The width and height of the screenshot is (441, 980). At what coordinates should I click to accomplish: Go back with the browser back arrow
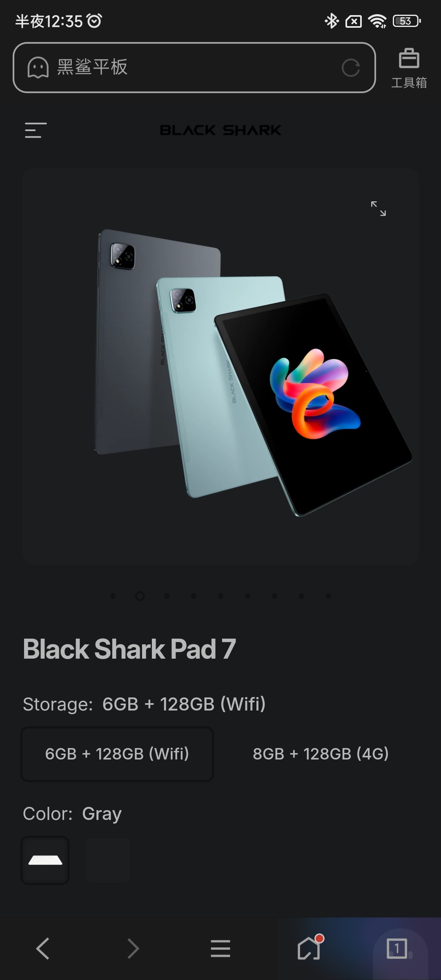pyautogui.click(x=43, y=948)
